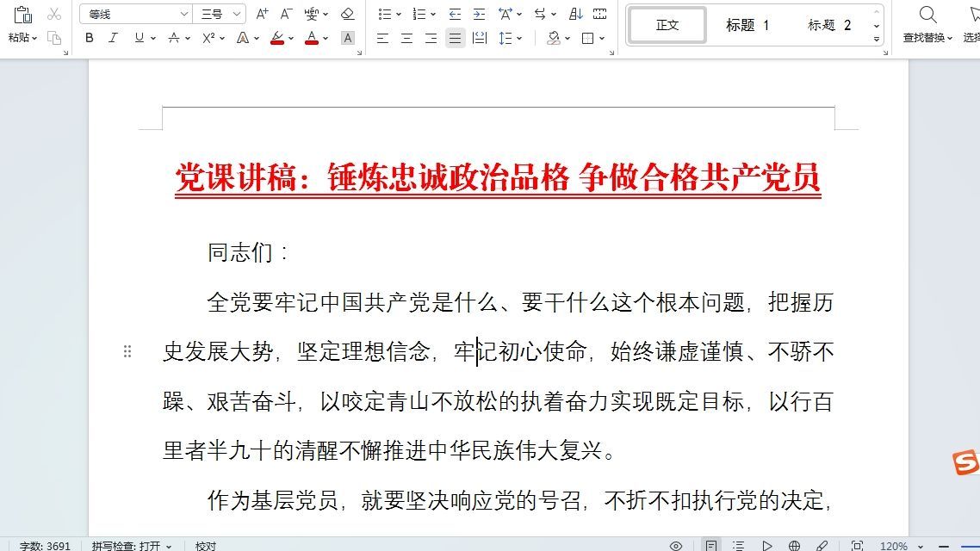Click 校对 proofreading in status bar

(x=206, y=545)
